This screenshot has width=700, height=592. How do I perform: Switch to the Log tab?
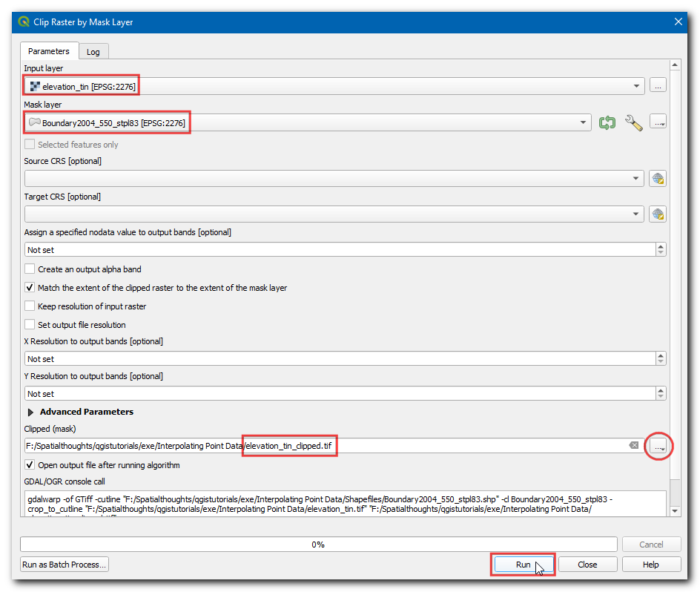(93, 52)
